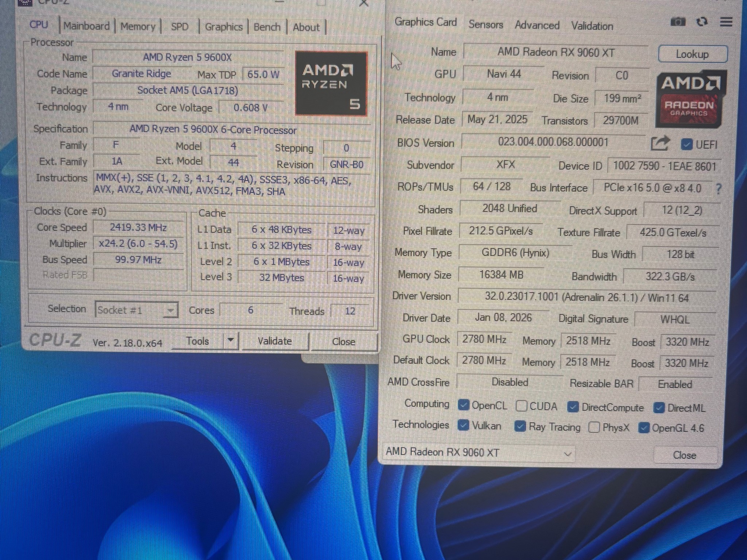Toggle the PhysX checkbox
The image size is (747, 560).
pyautogui.click(x=594, y=427)
